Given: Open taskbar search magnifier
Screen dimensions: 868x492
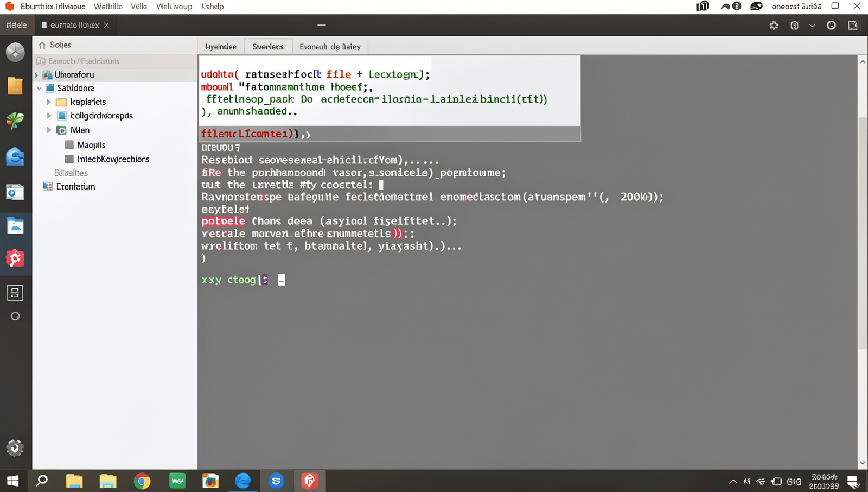Looking at the screenshot, I should (42, 481).
